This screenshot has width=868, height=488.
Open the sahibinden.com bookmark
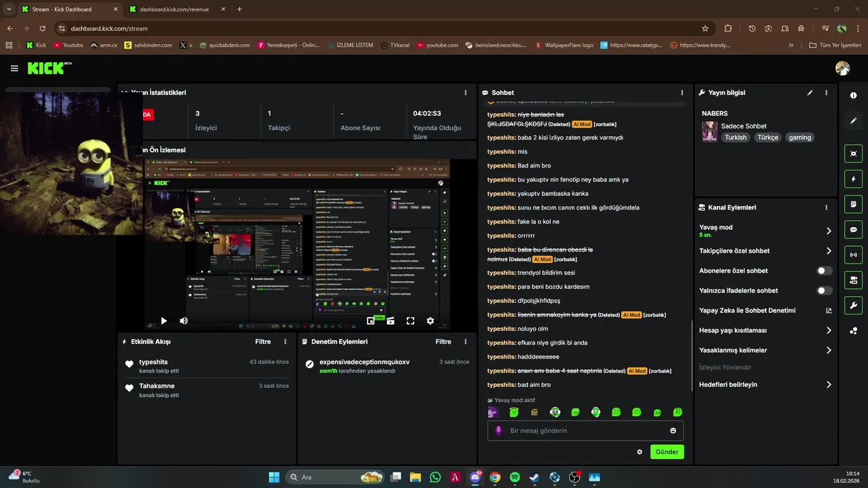tap(149, 45)
